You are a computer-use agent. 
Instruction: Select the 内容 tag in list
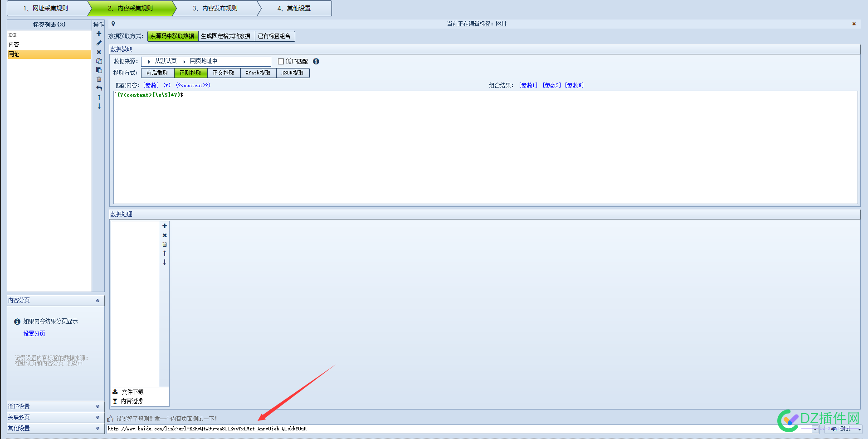click(x=14, y=44)
